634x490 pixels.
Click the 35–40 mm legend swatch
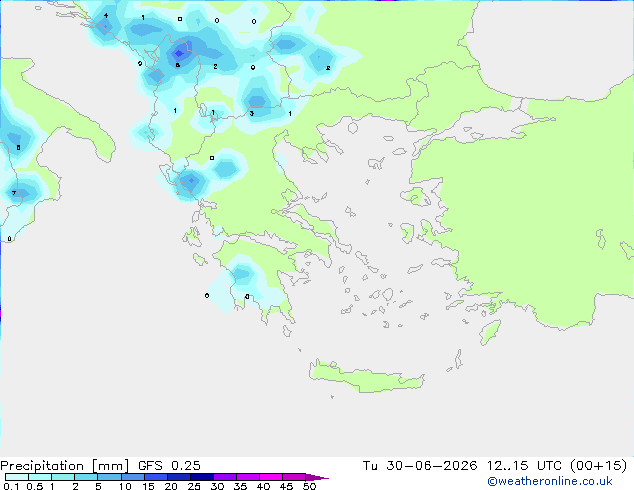click(x=248, y=477)
